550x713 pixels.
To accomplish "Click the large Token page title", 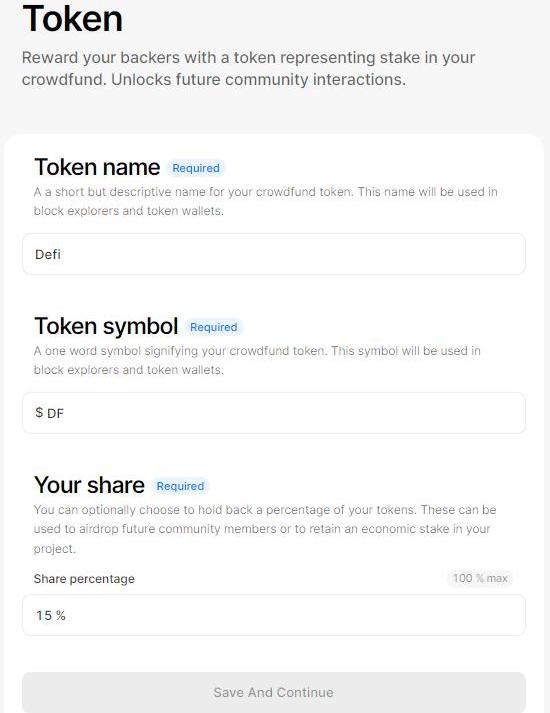I will tap(73, 19).
